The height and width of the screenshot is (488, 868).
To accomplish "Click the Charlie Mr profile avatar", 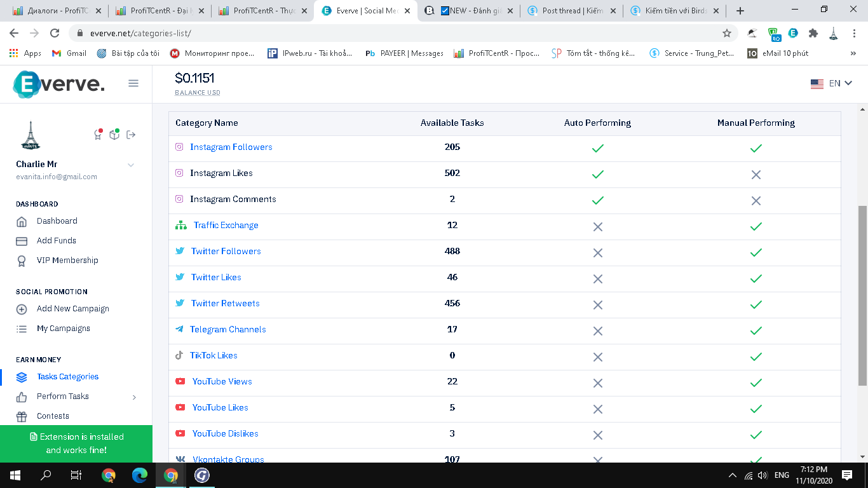I will pyautogui.click(x=31, y=135).
